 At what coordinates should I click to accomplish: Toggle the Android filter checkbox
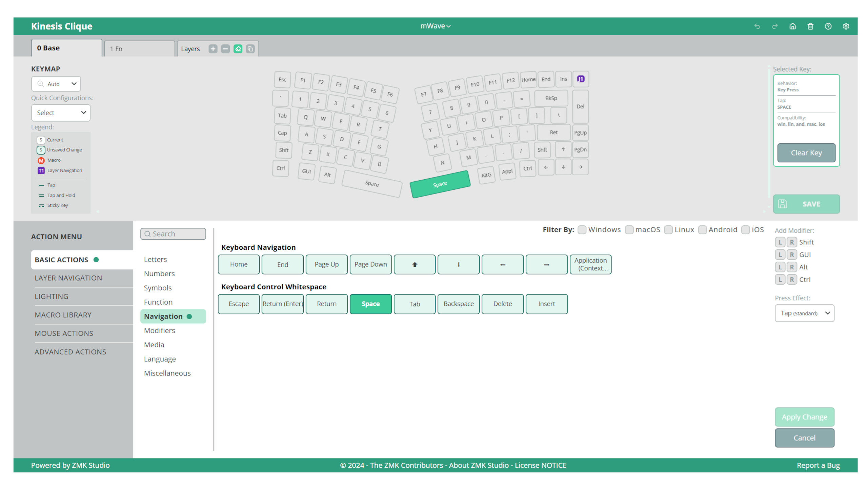point(702,230)
